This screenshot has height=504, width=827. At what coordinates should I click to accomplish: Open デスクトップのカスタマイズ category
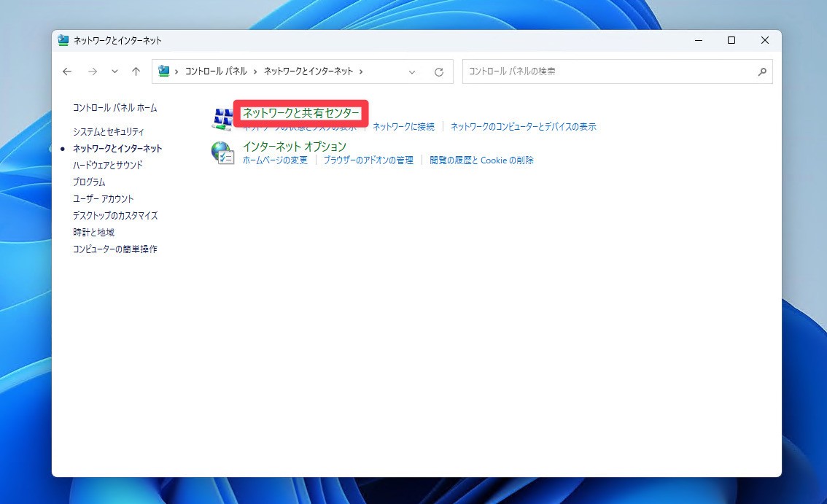click(x=115, y=215)
